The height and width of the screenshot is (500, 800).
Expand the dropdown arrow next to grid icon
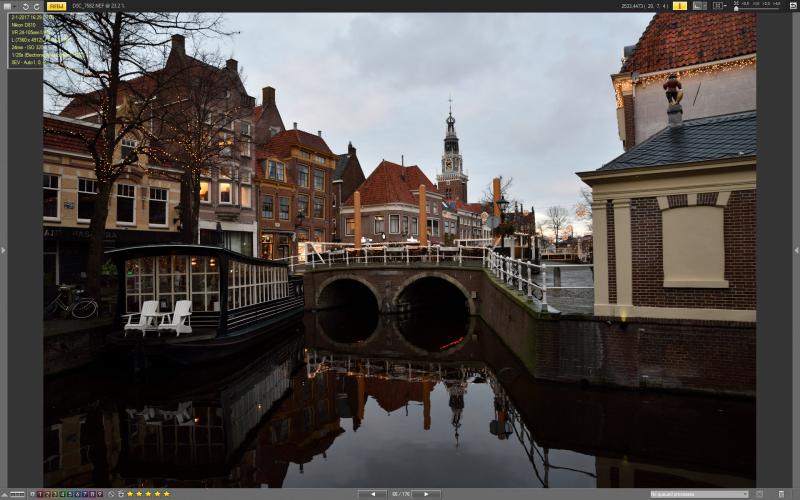click(x=726, y=6)
